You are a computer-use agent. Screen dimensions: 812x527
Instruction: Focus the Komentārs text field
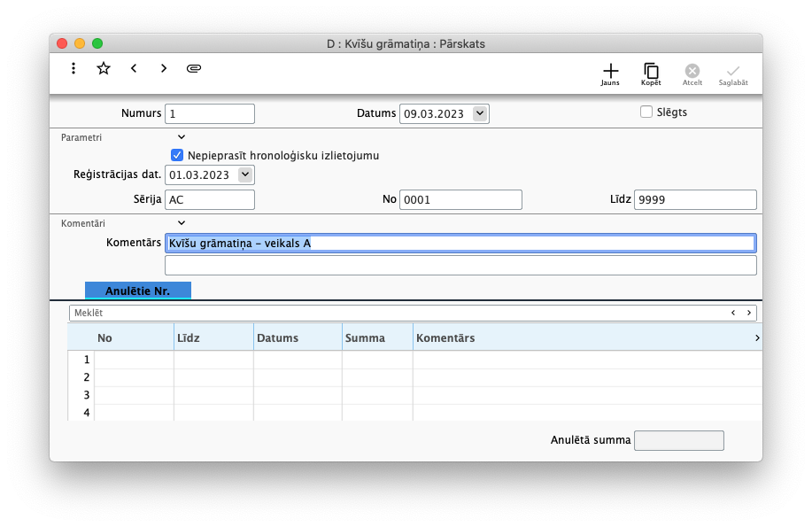pos(460,243)
